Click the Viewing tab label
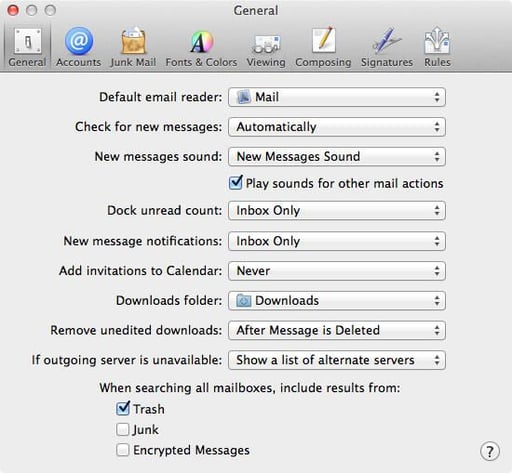 tap(266, 62)
